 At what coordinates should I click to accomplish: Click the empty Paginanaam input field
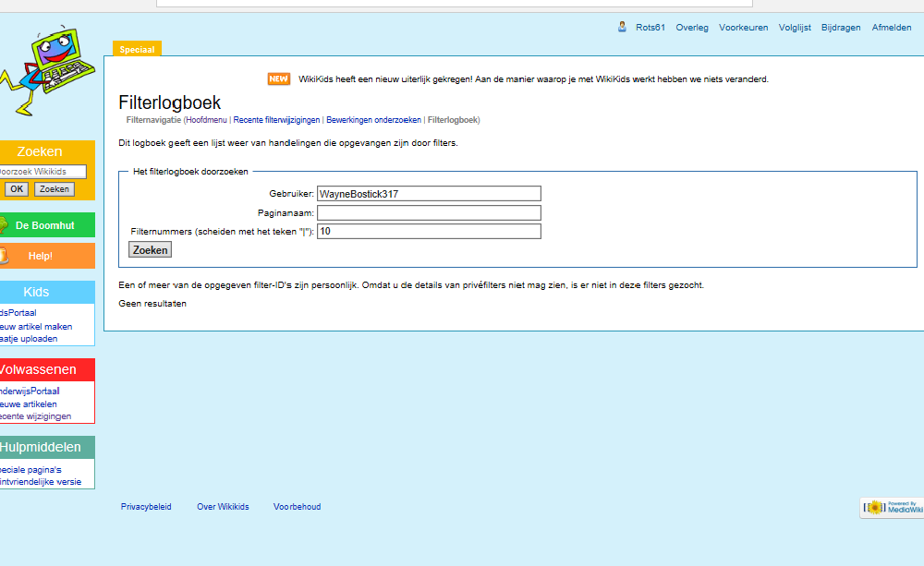tap(429, 212)
